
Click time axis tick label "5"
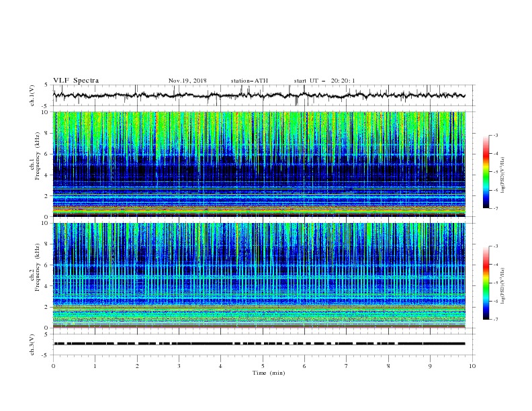[x=263, y=366]
